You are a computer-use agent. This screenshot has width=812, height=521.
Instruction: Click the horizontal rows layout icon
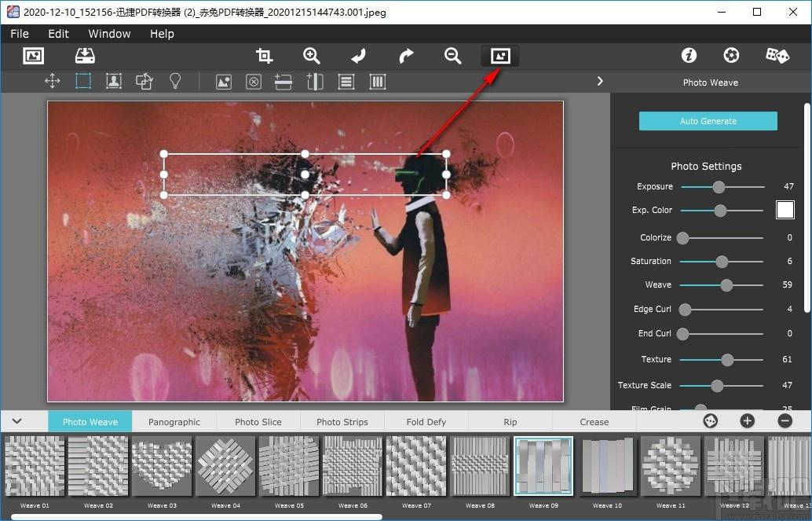(346, 82)
